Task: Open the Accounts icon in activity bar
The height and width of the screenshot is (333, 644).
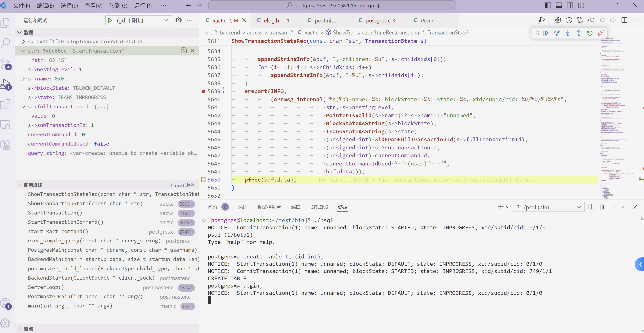Action: [5, 304]
